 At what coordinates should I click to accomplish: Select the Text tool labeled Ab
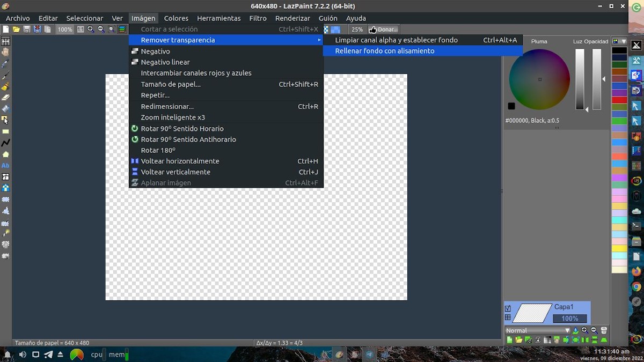point(5,165)
